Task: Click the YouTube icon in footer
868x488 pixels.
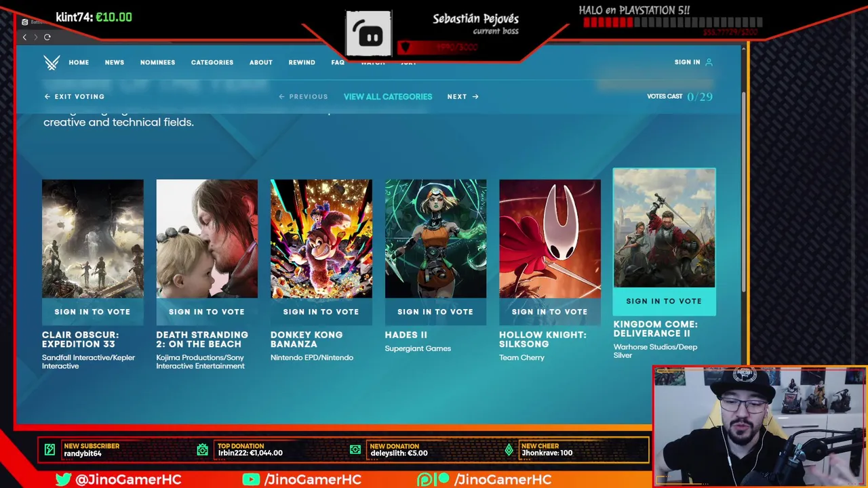Action: click(251, 479)
